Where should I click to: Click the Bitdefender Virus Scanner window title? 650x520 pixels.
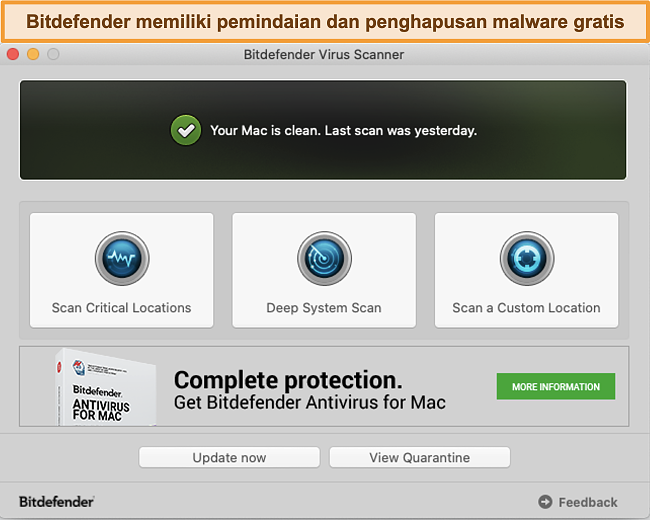click(324, 54)
